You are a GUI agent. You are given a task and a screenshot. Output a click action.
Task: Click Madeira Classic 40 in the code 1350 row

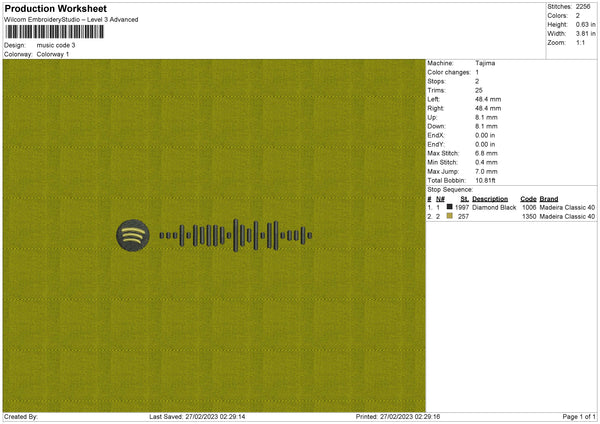click(567, 217)
